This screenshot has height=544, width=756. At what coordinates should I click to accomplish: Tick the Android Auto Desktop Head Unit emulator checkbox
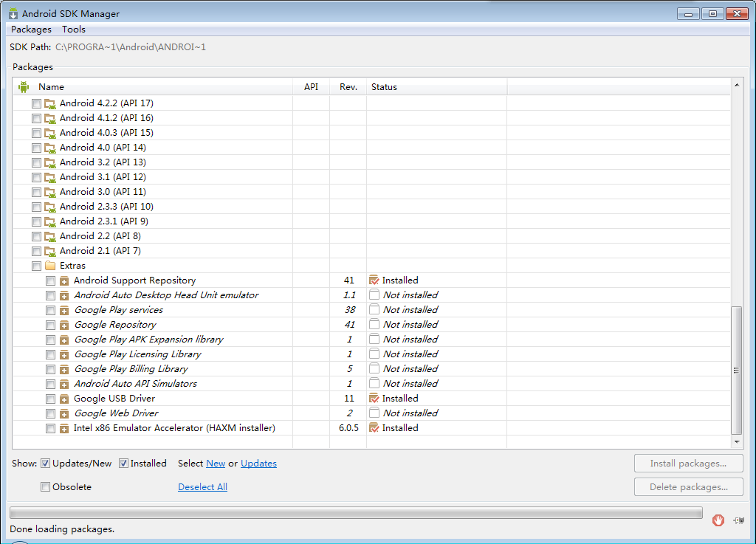pyautogui.click(x=50, y=295)
